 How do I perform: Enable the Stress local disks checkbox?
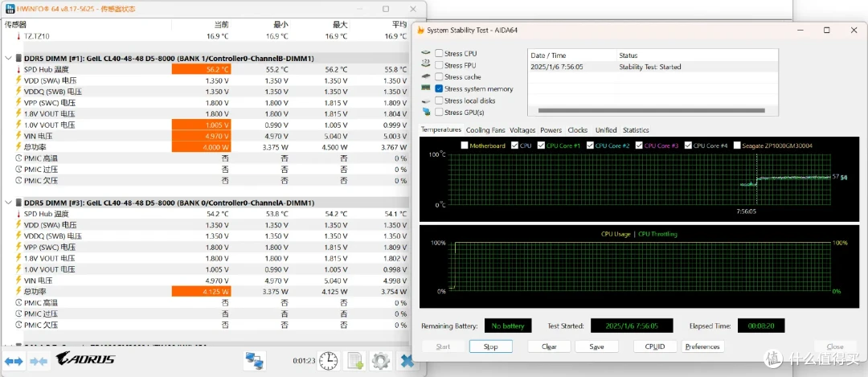(x=439, y=100)
